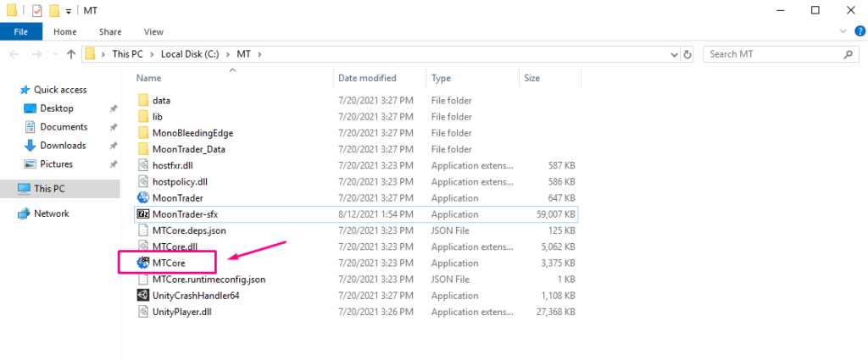
Task: Click the 8/12/2021 1:54 PM date
Action: tap(376, 214)
